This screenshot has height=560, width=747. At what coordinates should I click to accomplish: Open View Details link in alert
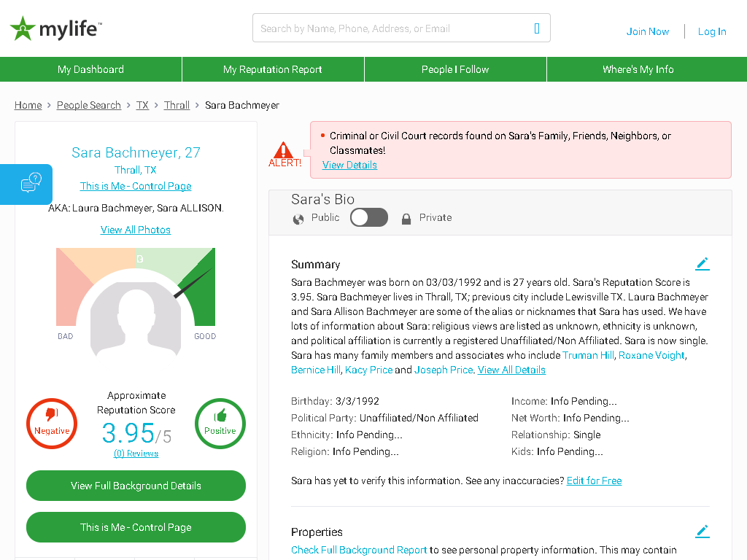(x=349, y=165)
